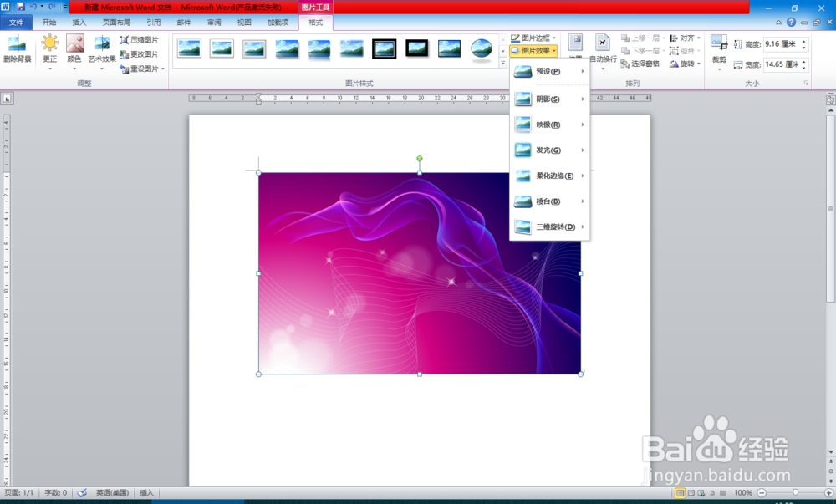Screen dimensions: 836x504
Task: Click the tab stop selector at ruler corner
Action: 7,99
